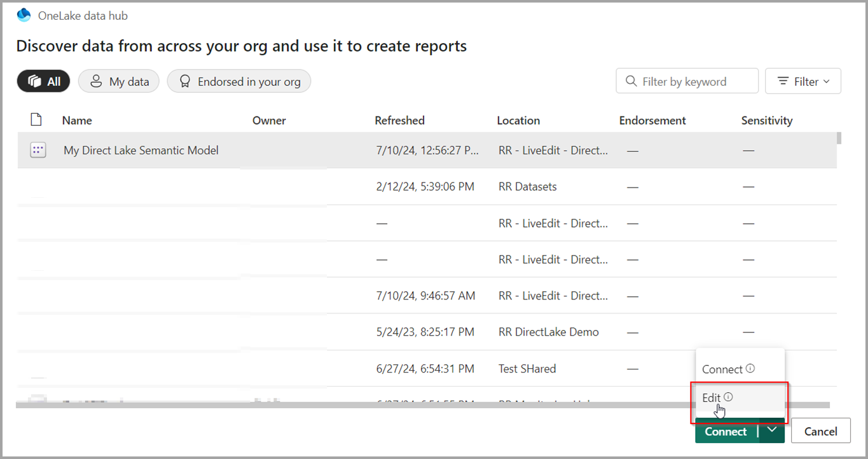Image resolution: width=868 pixels, height=459 pixels.
Task: Click the info icon next to Connect in the menu
Action: [750, 369]
